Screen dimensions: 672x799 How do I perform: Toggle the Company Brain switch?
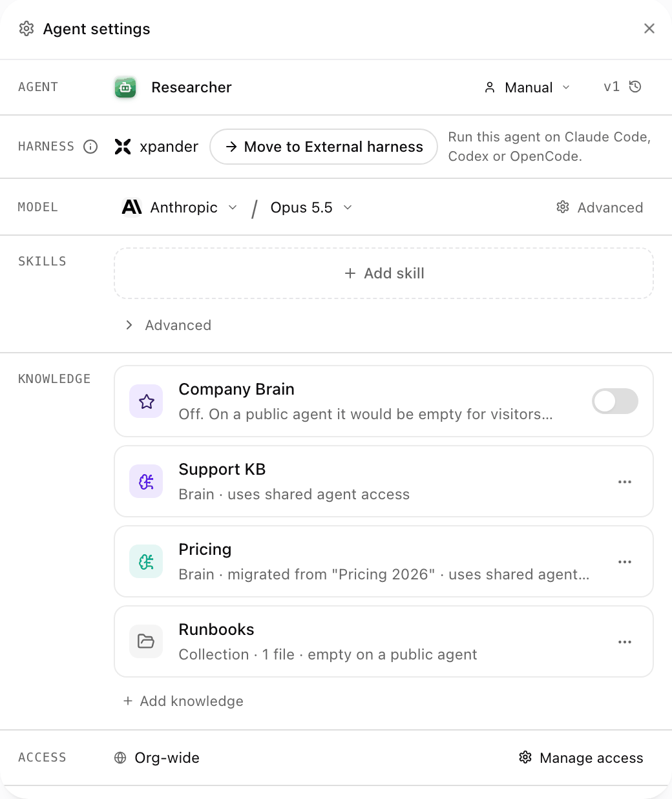coord(615,401)
